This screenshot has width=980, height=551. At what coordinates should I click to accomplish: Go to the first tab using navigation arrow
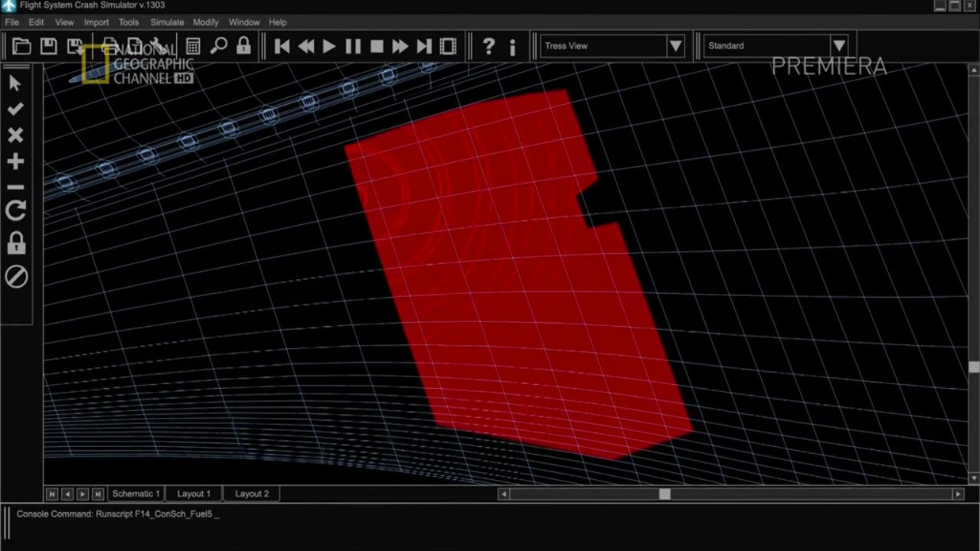tap(52, 494)
